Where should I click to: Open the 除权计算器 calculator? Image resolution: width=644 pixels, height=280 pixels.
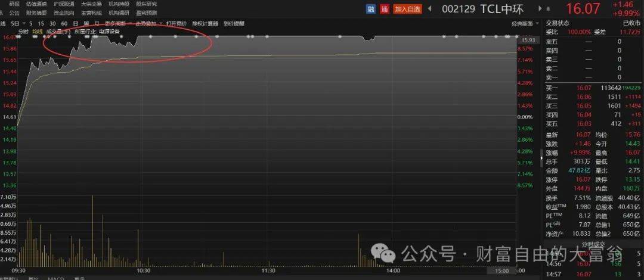205,23
